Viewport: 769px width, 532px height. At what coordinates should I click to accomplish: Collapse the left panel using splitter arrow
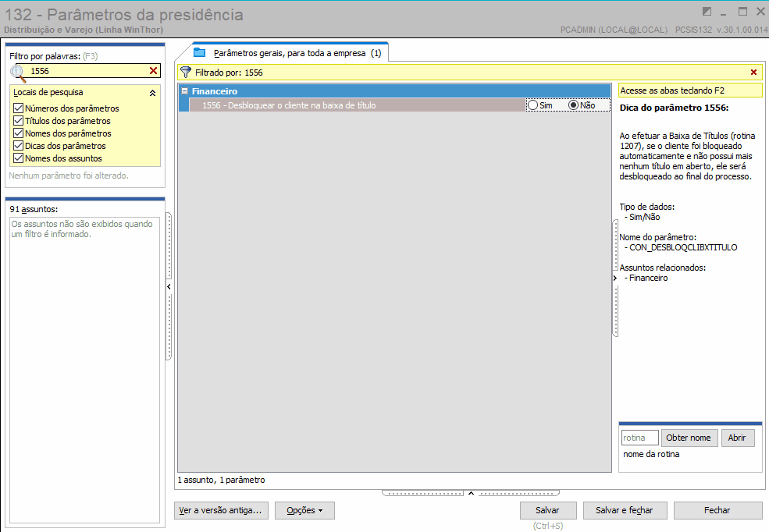pyautogui.click(x=169, y=286)
